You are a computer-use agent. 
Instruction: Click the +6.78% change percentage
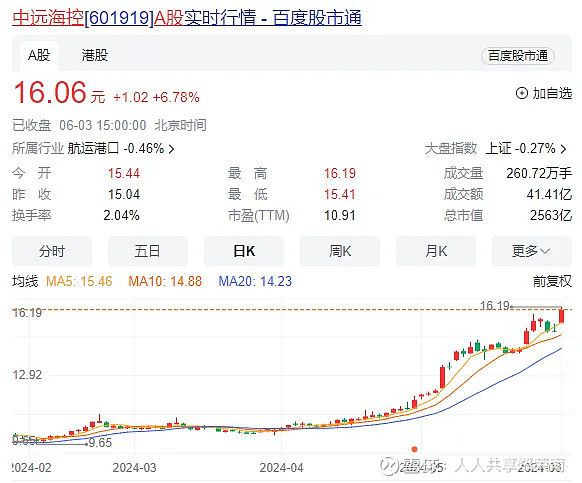[x=176, y=97]
